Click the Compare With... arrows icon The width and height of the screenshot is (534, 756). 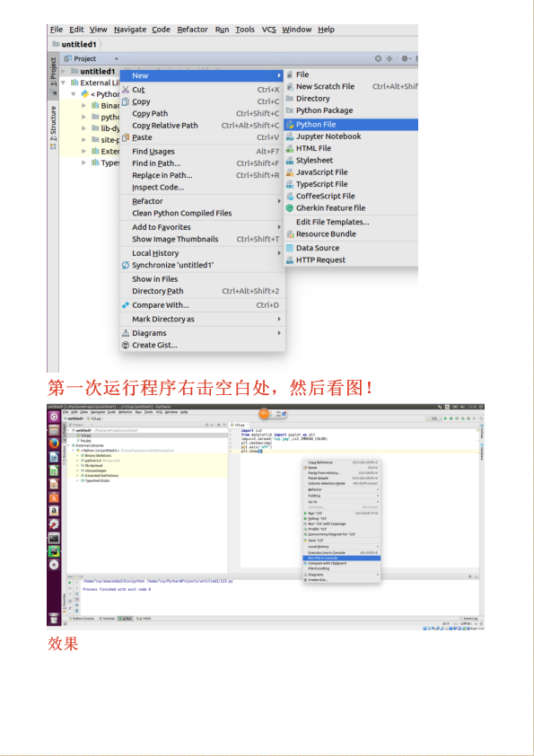click(126, 305)
